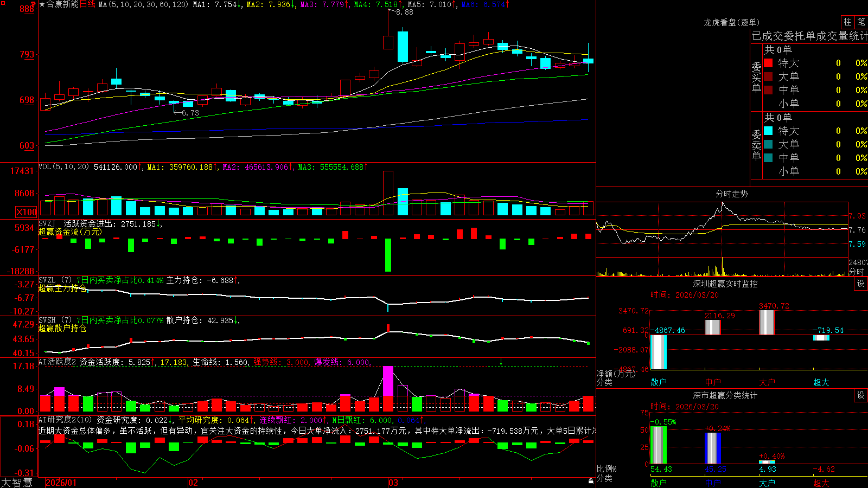Click the 分时走势 chart title

732,194
